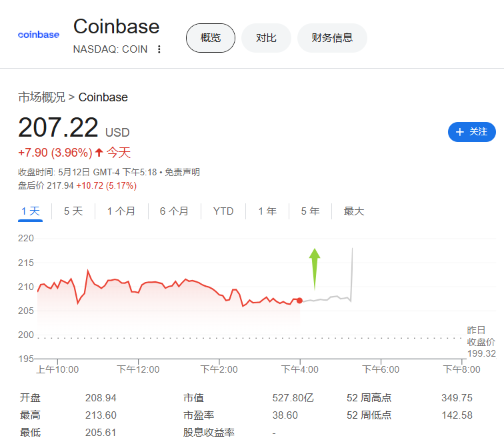This screenshot has width=504, height=446.
Task: Select the 1 年 chart range
Action: pos(267,211)
